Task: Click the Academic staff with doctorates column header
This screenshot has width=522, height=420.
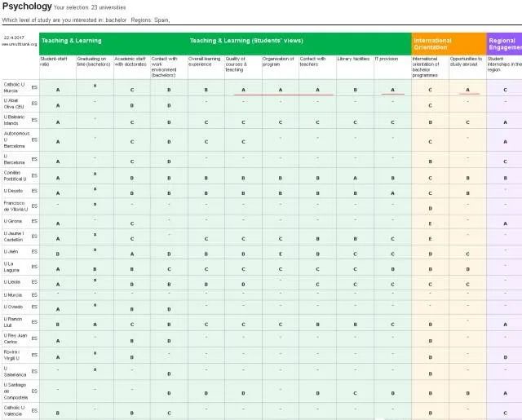Action: click(130, 61)
